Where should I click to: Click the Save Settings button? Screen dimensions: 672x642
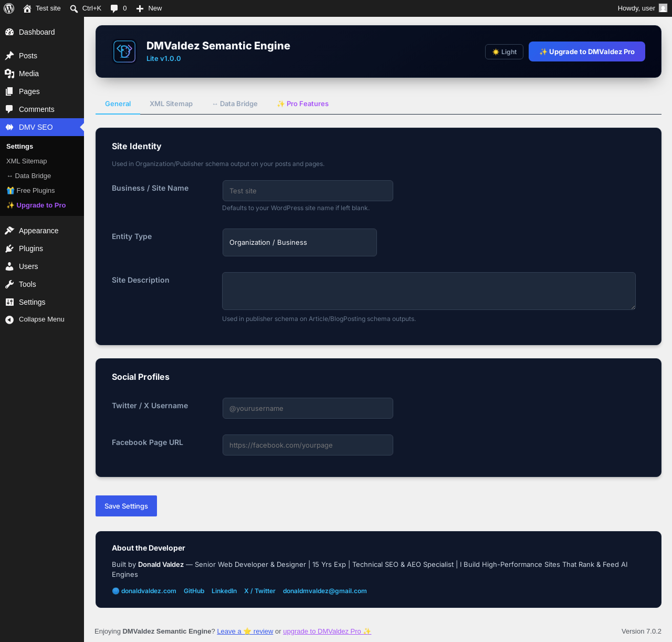click(x=126, y=506)
